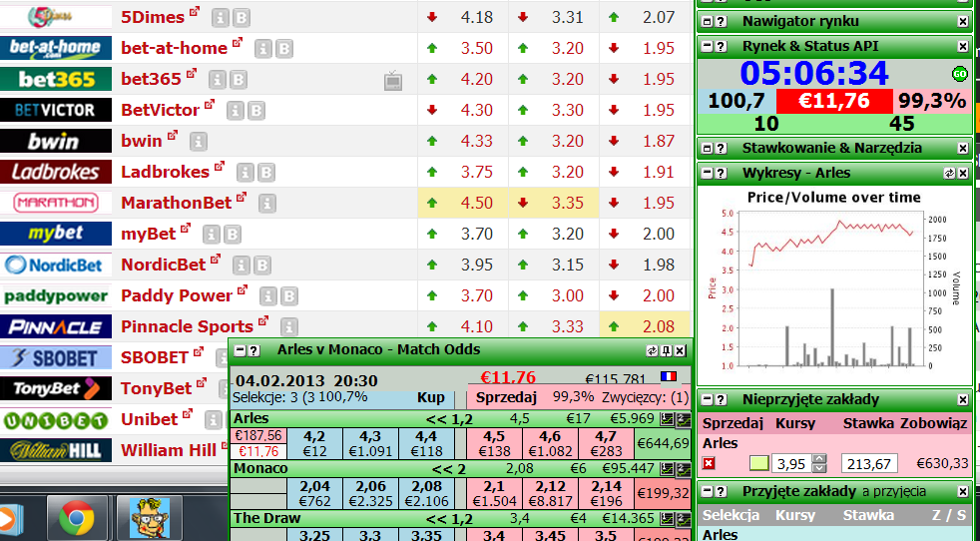Image resolution: width=980 pixels, height=541 pixels.
Task: Open help for Nieprzyjęte zakłady panel
Action: [722, 399]
